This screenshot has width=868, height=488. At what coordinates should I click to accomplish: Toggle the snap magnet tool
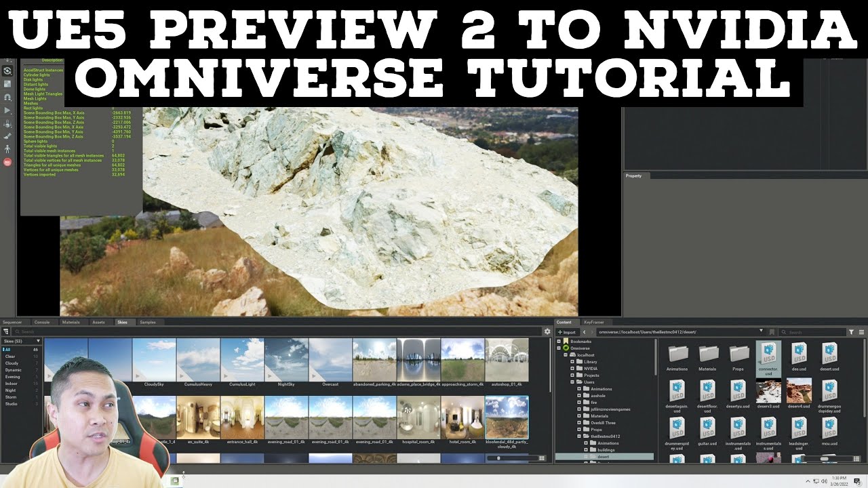tap(7, 97)
